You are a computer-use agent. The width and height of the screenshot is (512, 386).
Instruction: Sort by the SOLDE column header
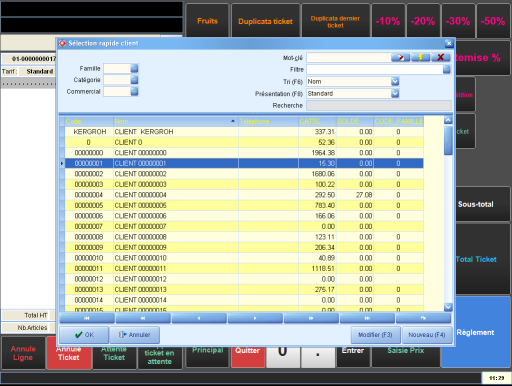[354, 121]
